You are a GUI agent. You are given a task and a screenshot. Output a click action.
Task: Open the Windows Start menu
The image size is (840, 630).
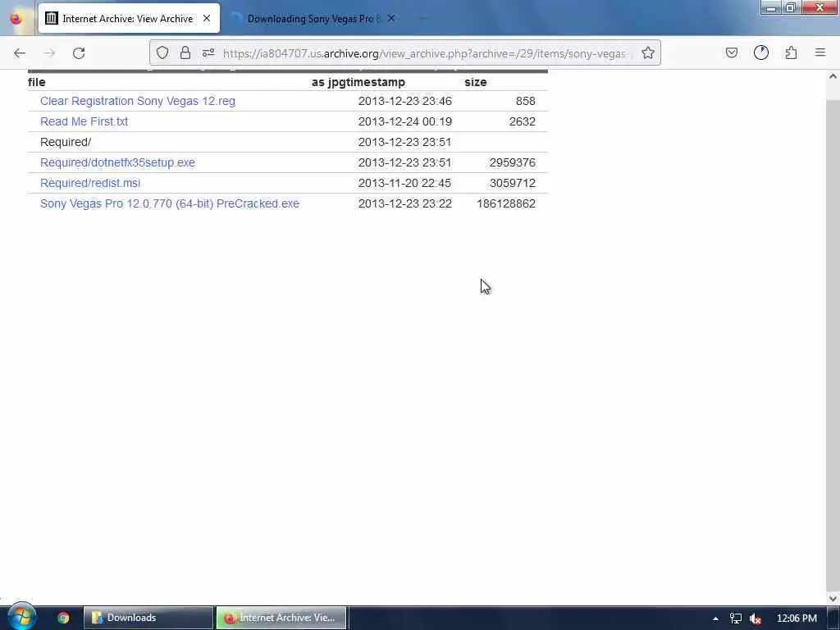21,618
